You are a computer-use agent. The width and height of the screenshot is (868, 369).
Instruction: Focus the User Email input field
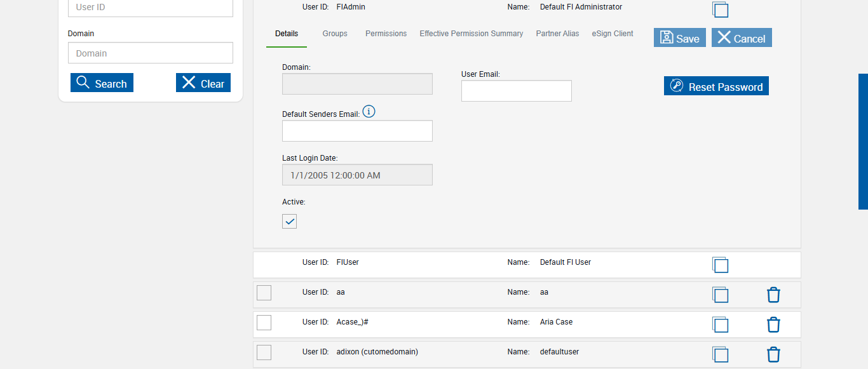516,91
